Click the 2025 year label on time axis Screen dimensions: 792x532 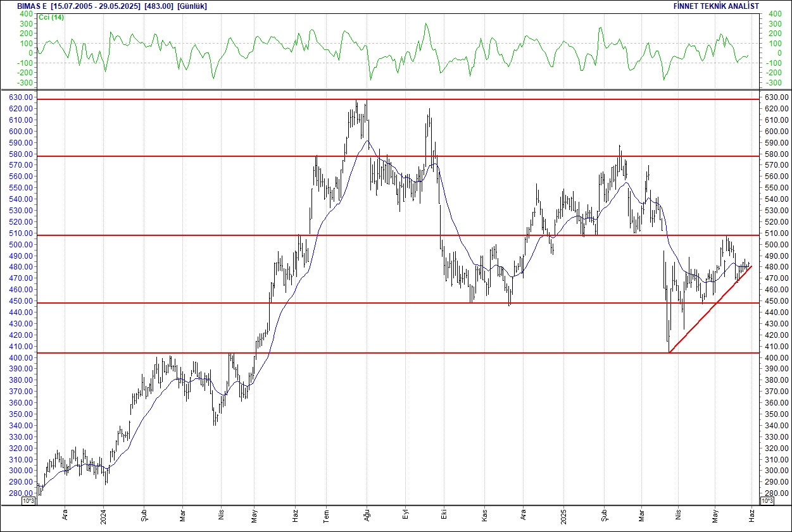tap(563, 516)
